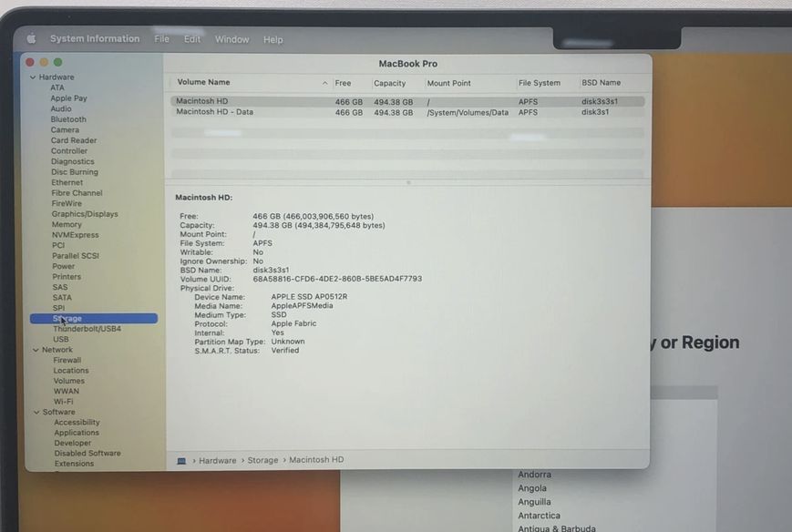Select Parallel SCSI in the sidebar

76,256
